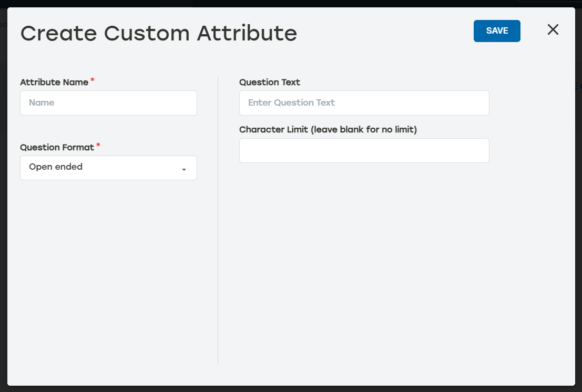Click the Character Limit label text

coord(328,129)
